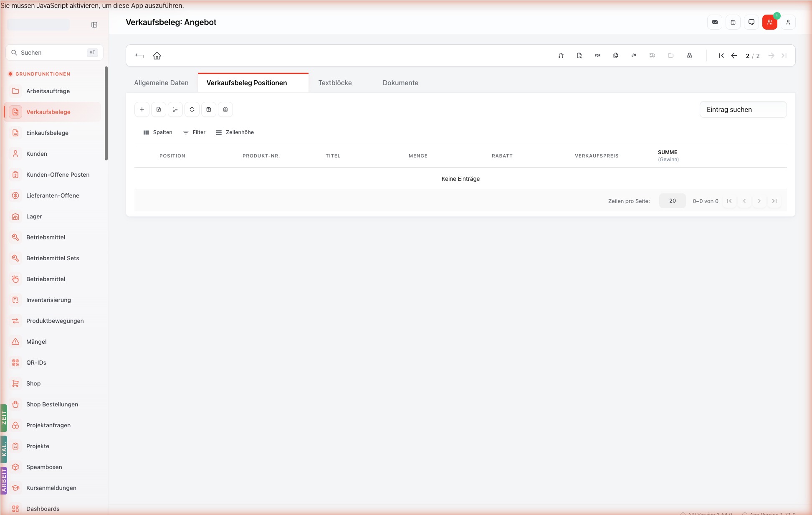Jump to the last record arrow
812x515 pixels.
pyautogui.click(x=784, y=56)
